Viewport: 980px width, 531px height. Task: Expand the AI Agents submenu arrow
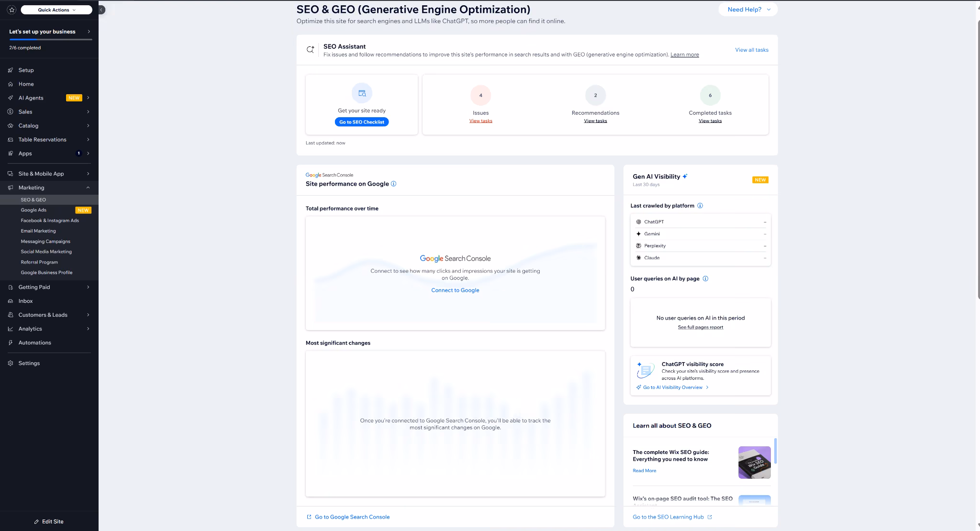[88, 98]
